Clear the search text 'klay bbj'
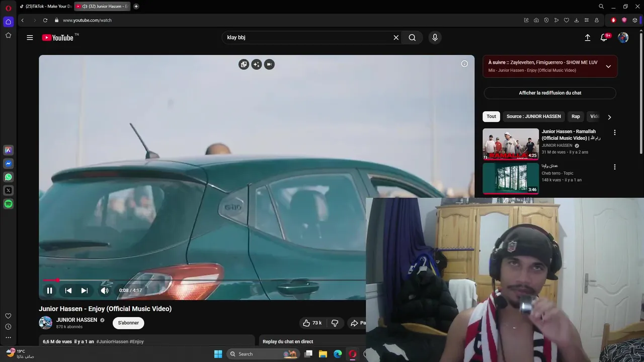 [396, 38]
